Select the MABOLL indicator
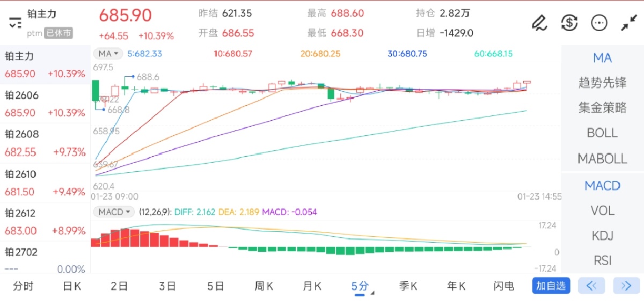 point(602,158)
